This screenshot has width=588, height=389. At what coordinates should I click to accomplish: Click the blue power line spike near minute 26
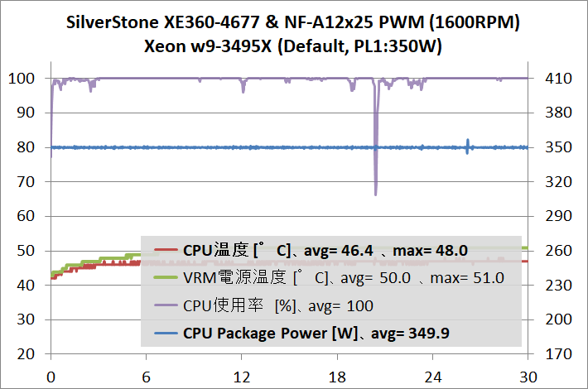click(x=467, y=146)
